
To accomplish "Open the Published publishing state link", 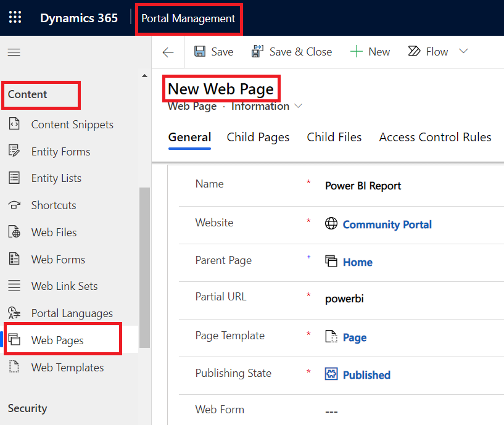I will pyautogui.click(x=366, y=375).
